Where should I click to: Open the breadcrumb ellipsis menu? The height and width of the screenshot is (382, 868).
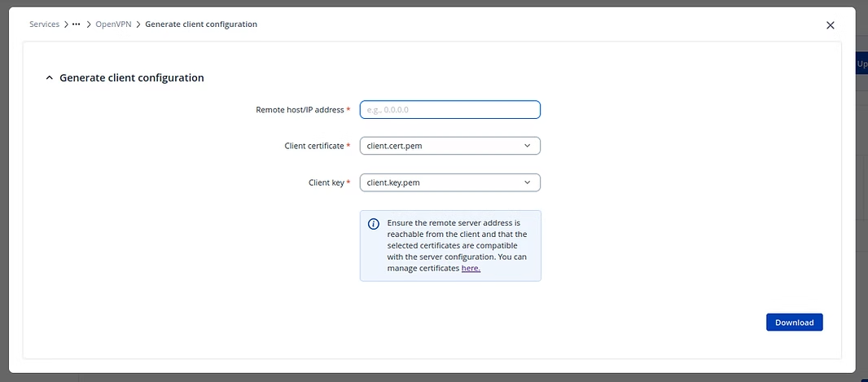(x=76, y=24)
